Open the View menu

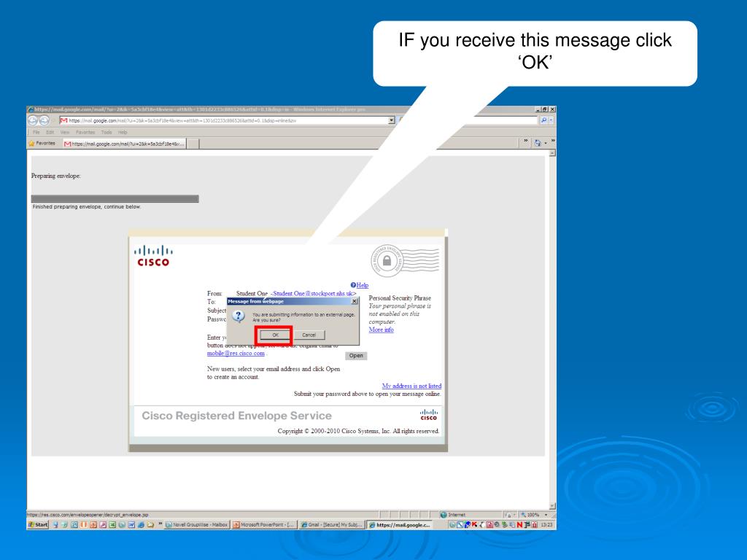pyautogui.click(x=65, y=133)
